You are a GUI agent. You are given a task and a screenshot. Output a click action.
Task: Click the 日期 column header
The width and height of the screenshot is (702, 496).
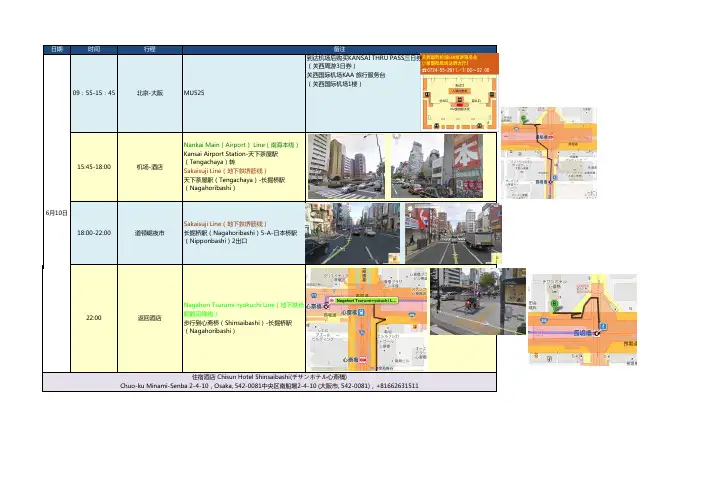click(57, 48)
